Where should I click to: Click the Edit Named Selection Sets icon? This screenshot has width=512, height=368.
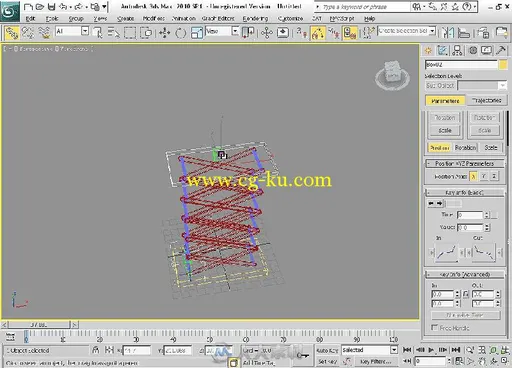[368, 33]
